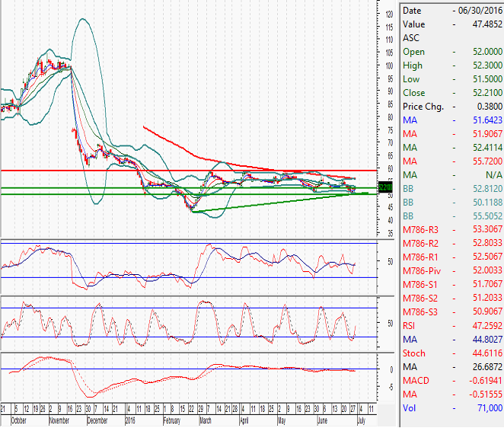
Task: Click the High value 52.3000
Action: (x=480, y=65)
